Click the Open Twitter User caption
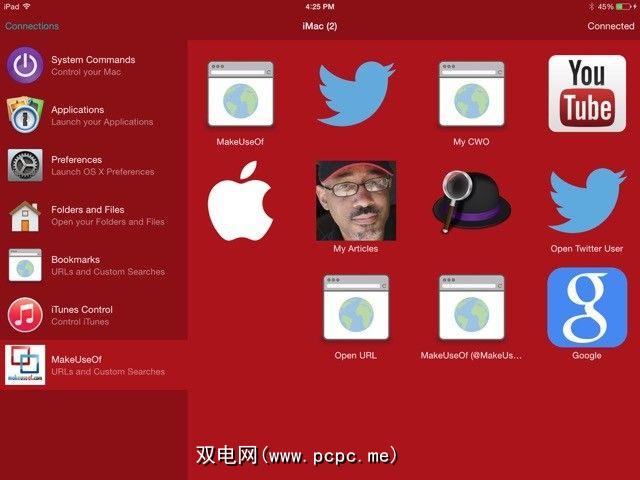 (587, 249)
